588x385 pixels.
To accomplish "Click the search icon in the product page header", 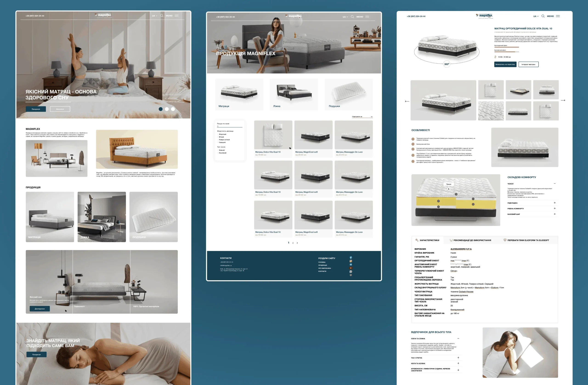I will tap(543, 16).
